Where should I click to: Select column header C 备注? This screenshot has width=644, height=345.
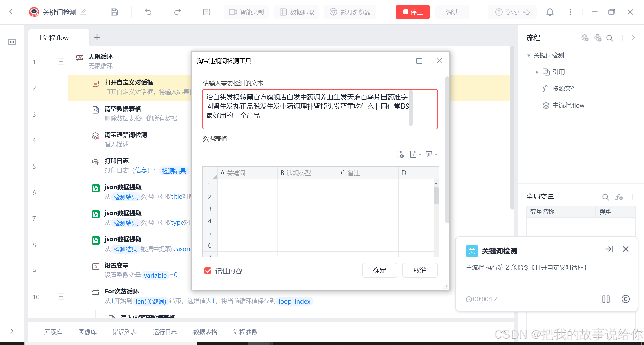[368, 173]
